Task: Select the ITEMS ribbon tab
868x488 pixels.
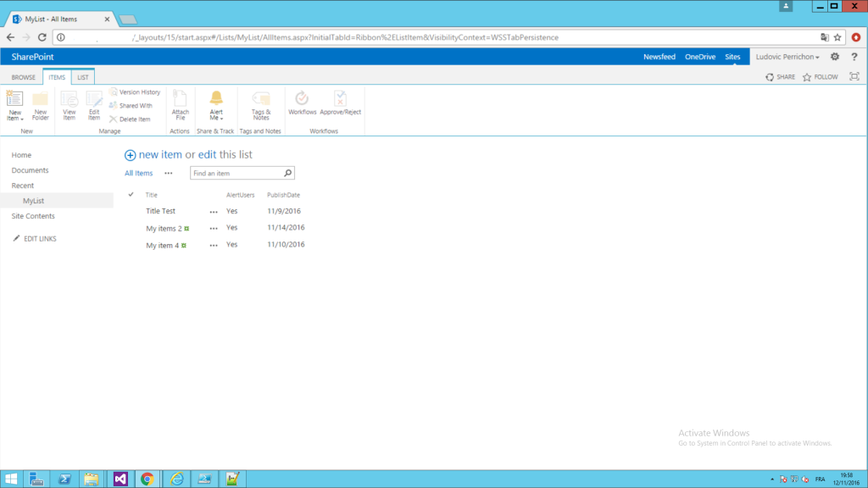Action: coord(57,77)
